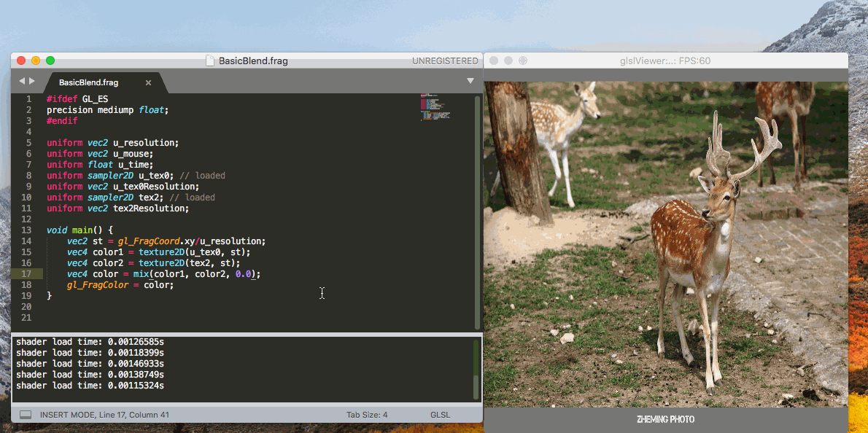Viewport: 868px width, 433px height.
Task: Go to next tab with right arrow
Action: [31, 82]
